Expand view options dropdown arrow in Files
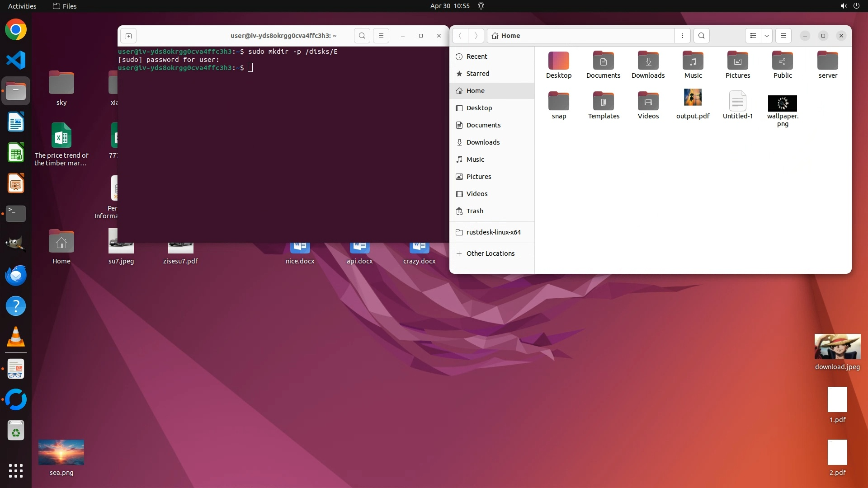 766,36
